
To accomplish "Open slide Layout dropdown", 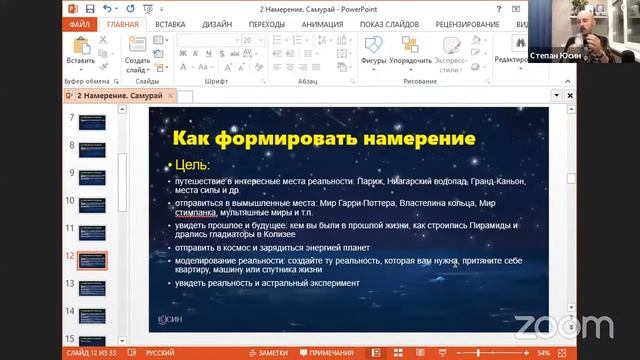I will tap(161, 40).
